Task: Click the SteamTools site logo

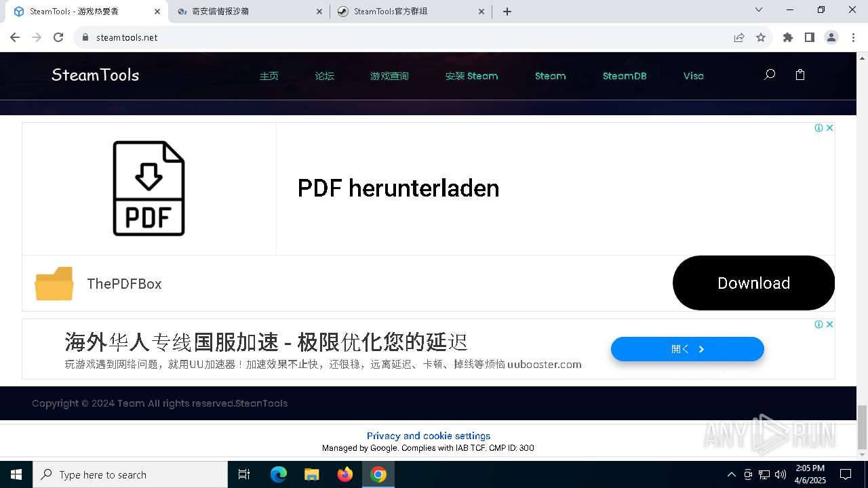Action: pos(95,75)
